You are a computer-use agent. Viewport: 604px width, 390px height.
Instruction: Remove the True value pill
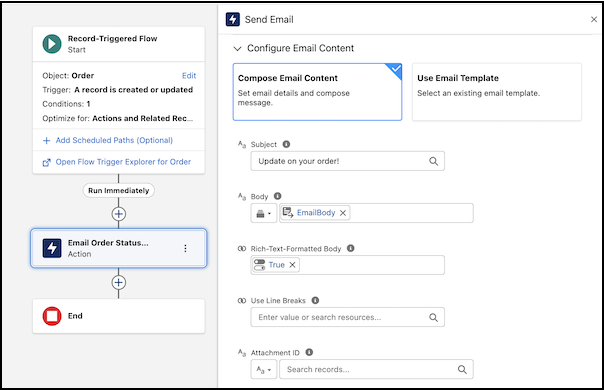292,265
